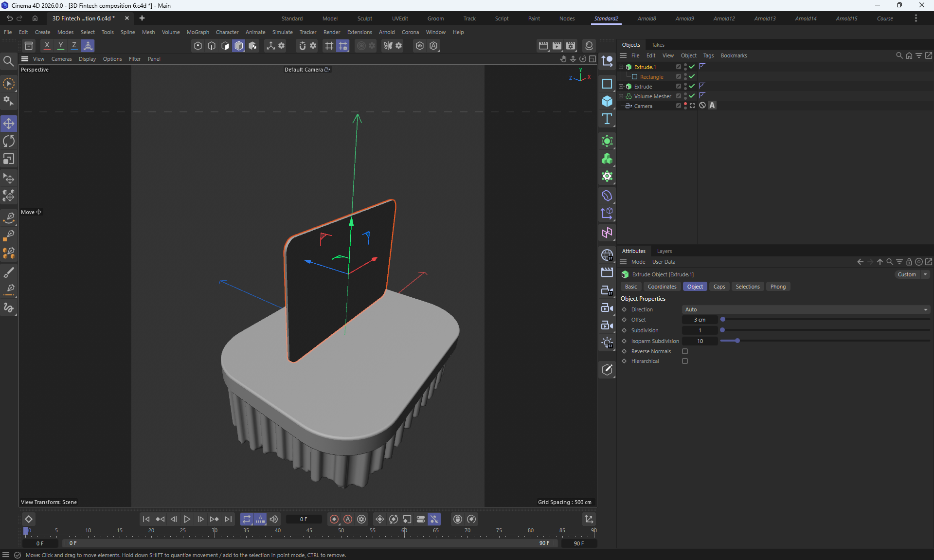Open the MoGraph menu
The image size is (934, 560).
198,32
